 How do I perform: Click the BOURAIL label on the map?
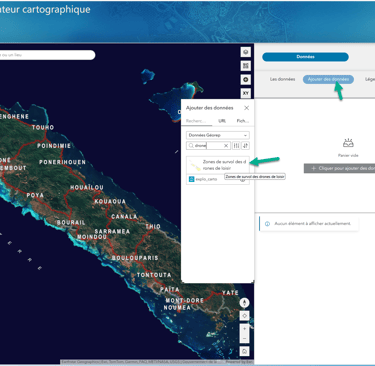(71, 222)
